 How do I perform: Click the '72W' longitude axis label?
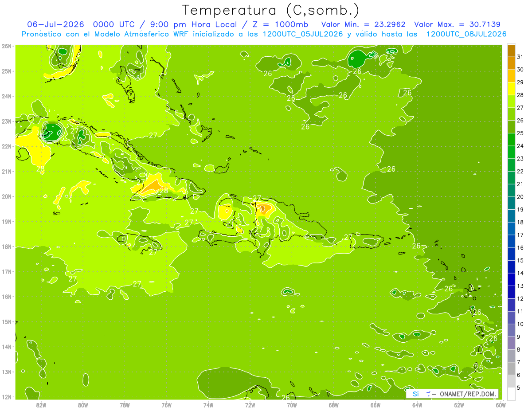pyautogui.click(x=250, y=405)
